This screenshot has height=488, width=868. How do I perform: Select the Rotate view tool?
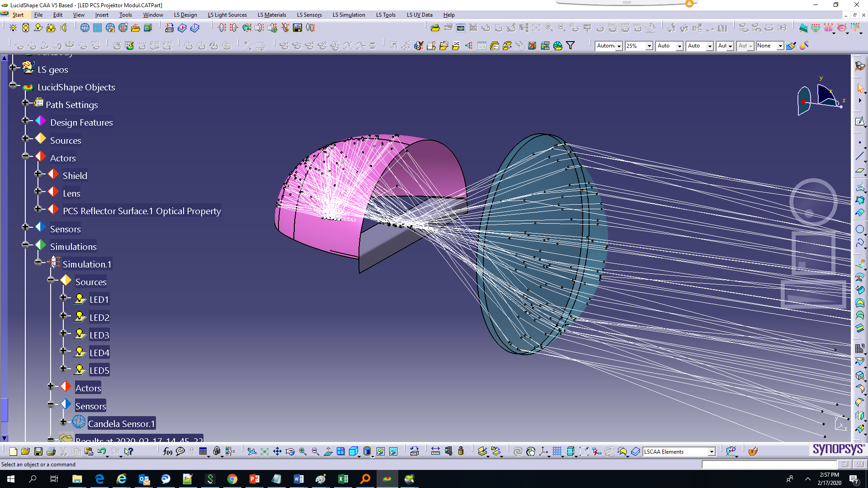tap(290, 451)
